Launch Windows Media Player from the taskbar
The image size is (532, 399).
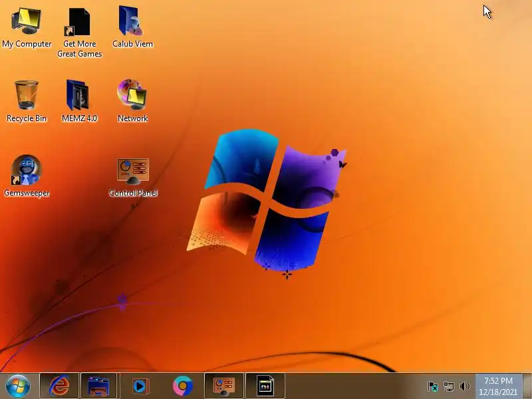140,386
